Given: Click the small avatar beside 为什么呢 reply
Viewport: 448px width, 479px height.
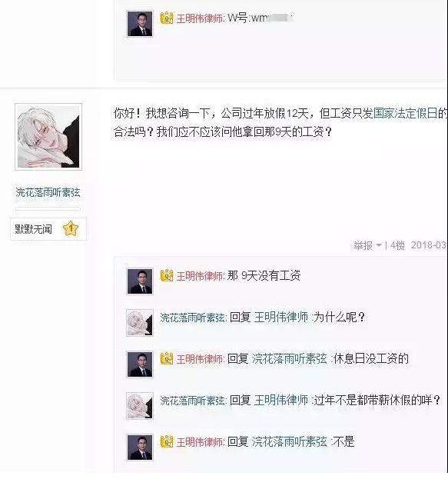Looking at the screenshot, I should pyautogui.click(x=140, y=323).
